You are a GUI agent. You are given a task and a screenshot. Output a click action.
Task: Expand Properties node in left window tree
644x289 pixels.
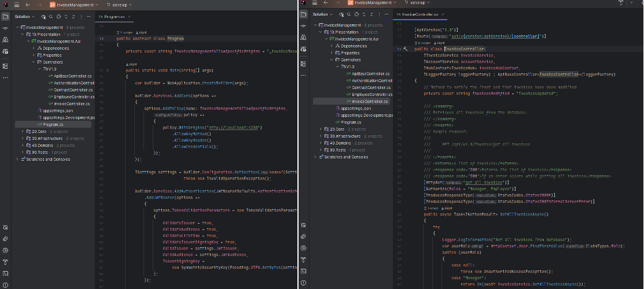(34, 55)
